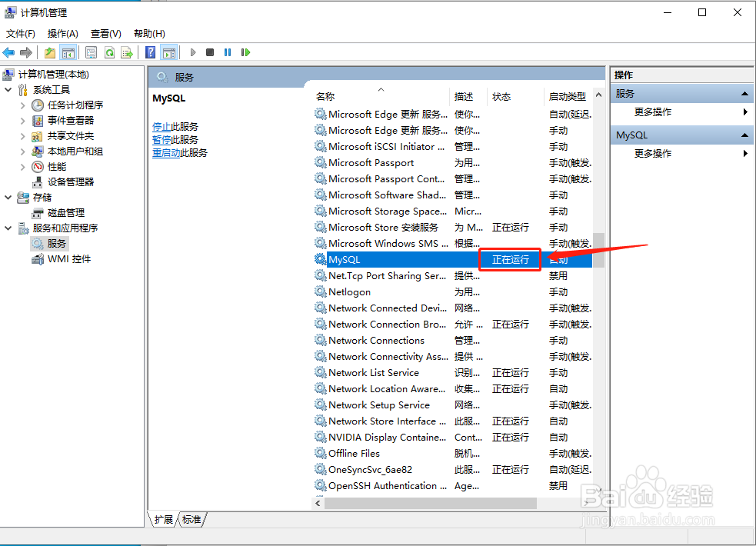
Task: Click the 本地用户和组 icon
Action: [x=38, y=151]
